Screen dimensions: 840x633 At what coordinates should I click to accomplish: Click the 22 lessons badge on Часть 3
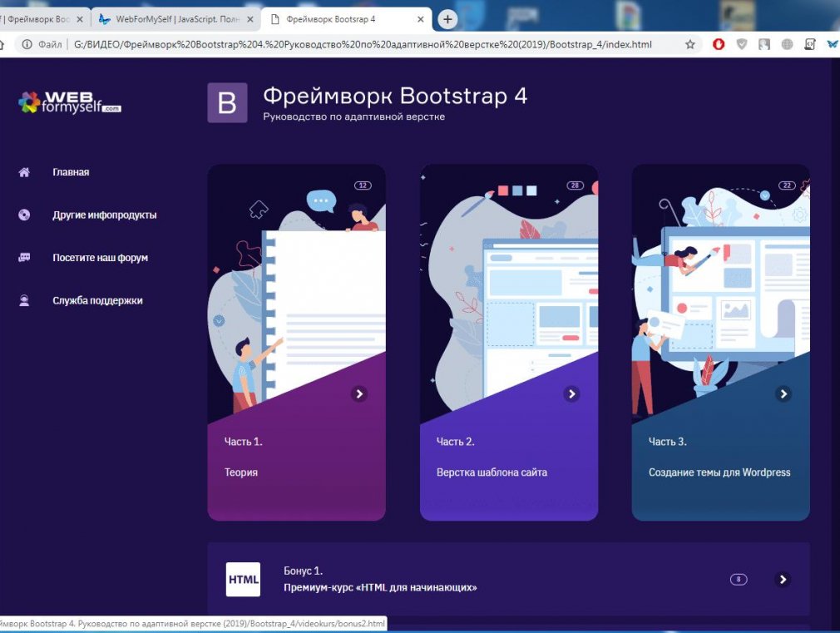(x=787, y=185)
